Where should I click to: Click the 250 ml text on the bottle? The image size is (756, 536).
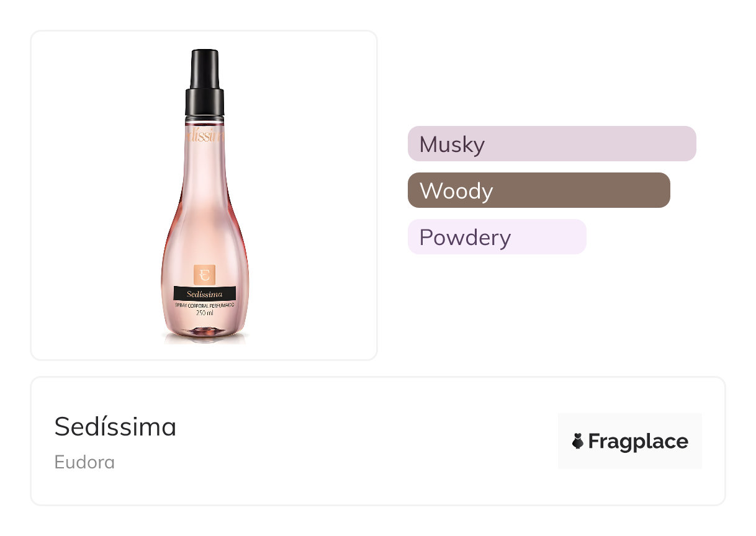[x=205, y=313]
